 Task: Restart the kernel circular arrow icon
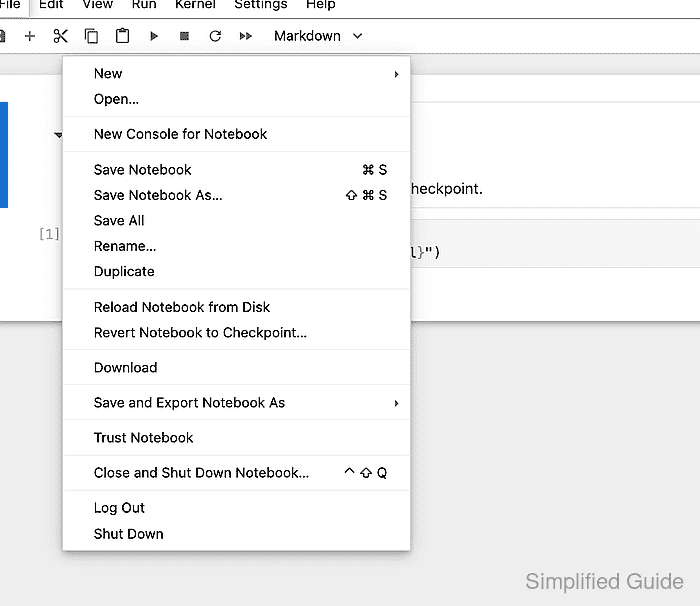click(215, 36)
